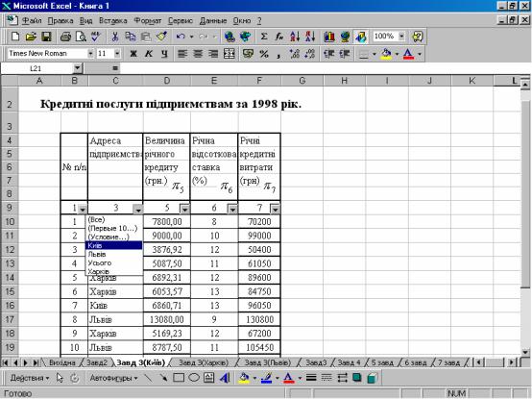Open the Файл menu

click(x=32, y=21)
